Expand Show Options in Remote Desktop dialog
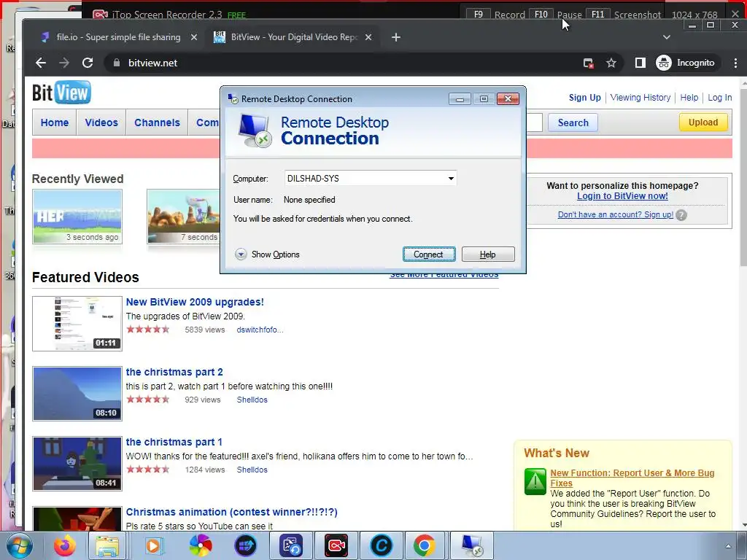The image size is (747, 560). point(267,254)
